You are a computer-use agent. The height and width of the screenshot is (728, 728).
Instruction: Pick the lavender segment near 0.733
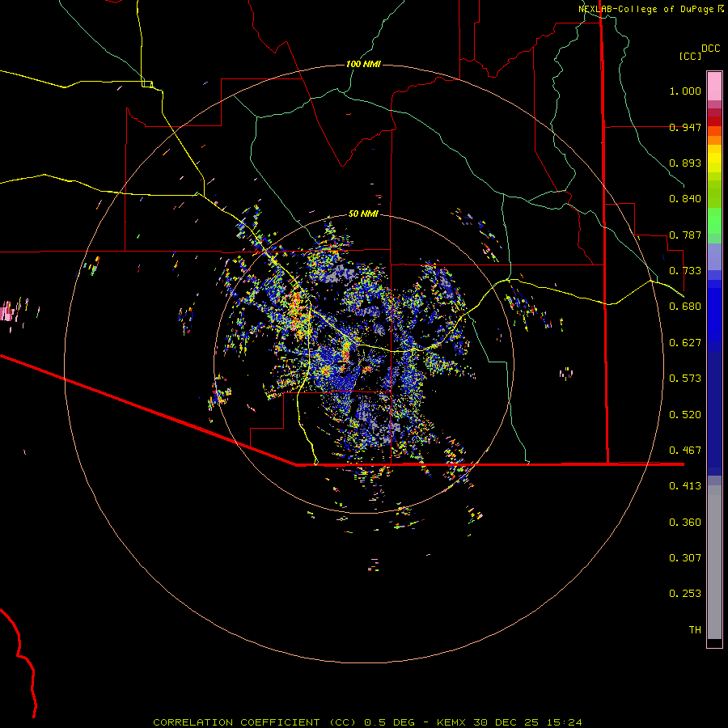[x=714, y=256]
